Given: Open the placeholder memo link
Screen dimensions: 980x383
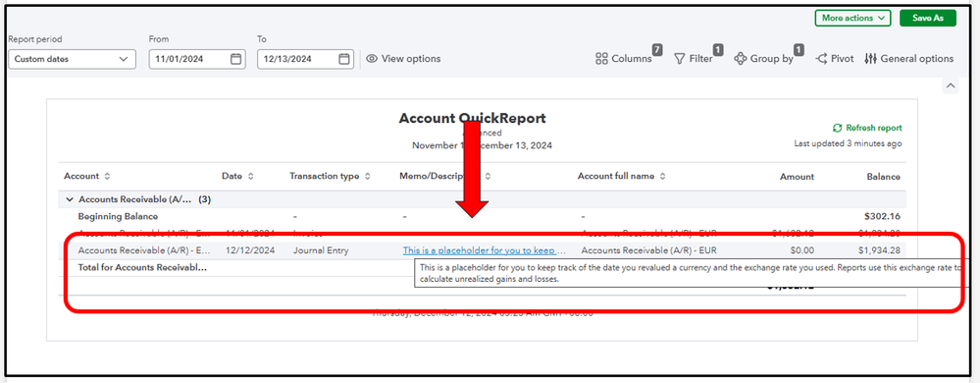Looking at the screenshot, I should click(485, 250).
